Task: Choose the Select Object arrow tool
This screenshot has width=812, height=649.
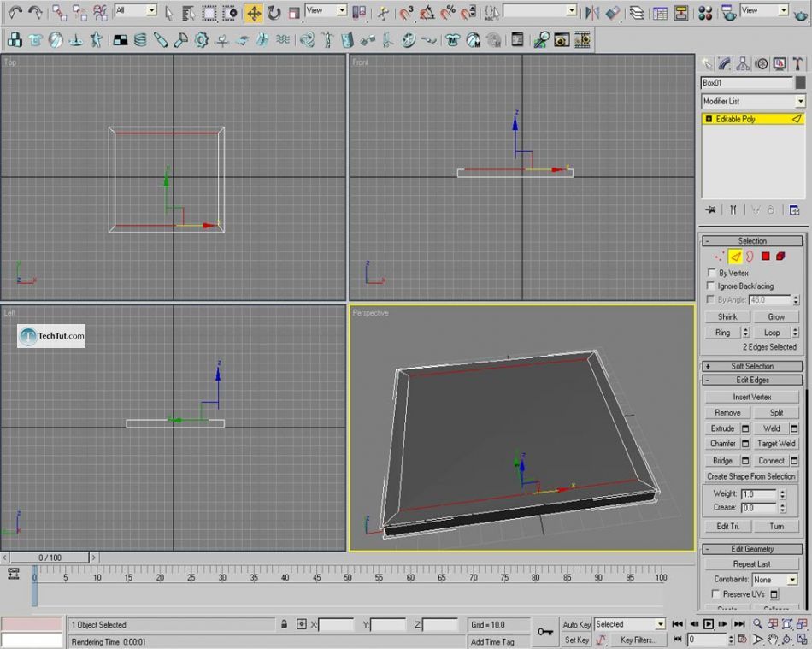Action: [169, 13]
